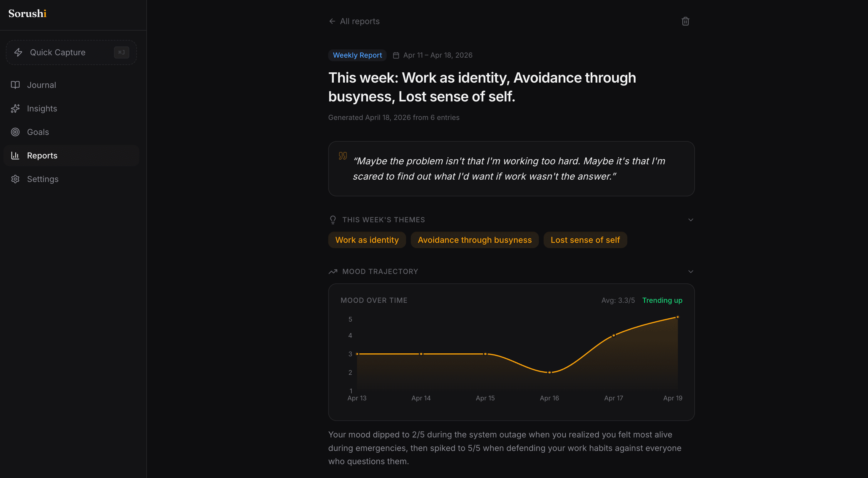Collapse the This Week's Themes section
The width and height of the screenshot is (868, 478).
[x=691, y=220]
